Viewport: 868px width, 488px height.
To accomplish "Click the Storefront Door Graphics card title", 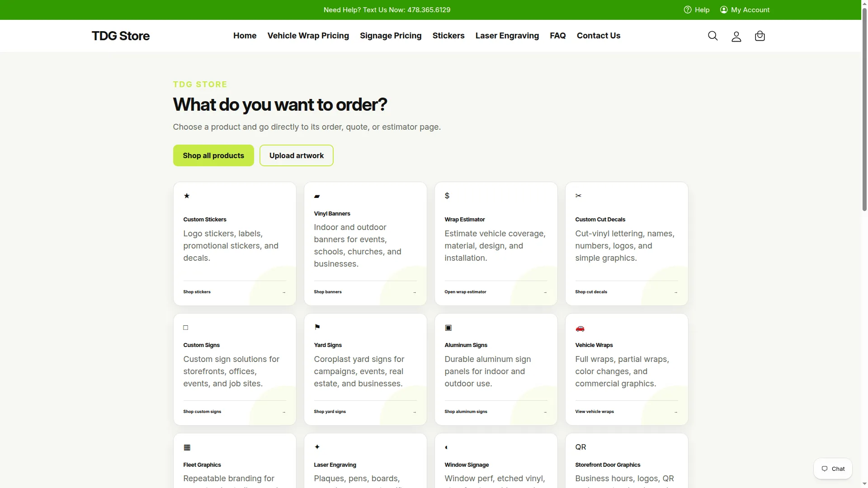I will tap(608, 465).
